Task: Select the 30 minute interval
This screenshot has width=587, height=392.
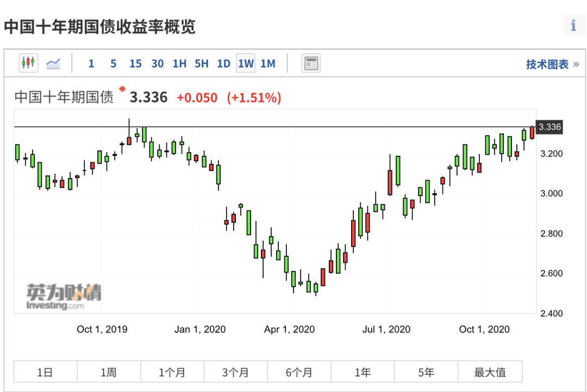Action: (157, 64)
